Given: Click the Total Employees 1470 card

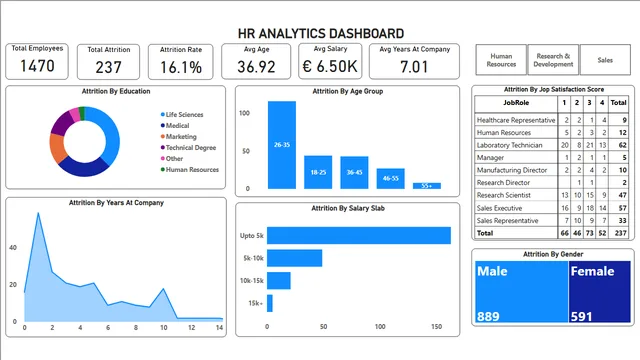Looking at the screenshot, I should tap(37, 61).
